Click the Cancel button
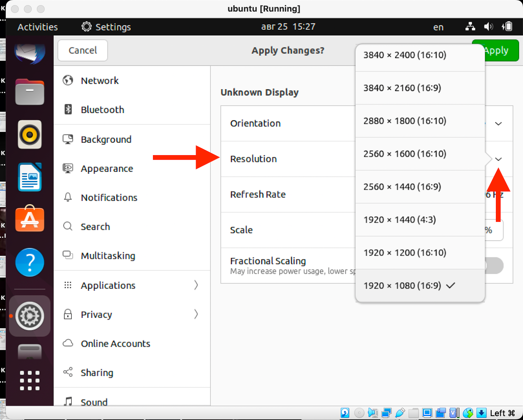The height and width of the screenshot is (420, 523). (83, 50)
